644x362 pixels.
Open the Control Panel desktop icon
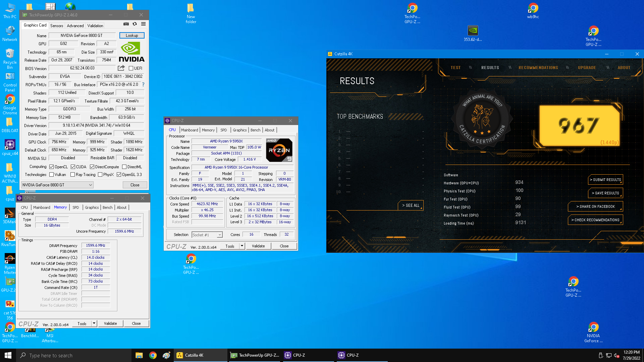tap(10, 82)
